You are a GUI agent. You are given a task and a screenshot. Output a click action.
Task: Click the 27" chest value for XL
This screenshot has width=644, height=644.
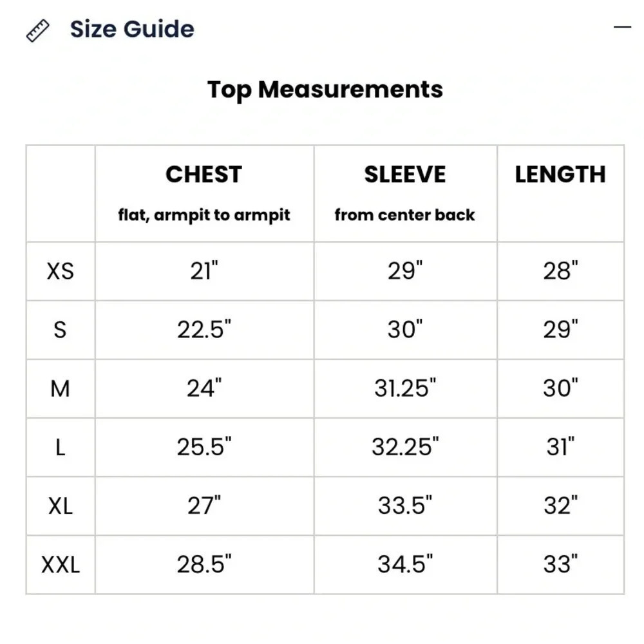pos(204,506)
